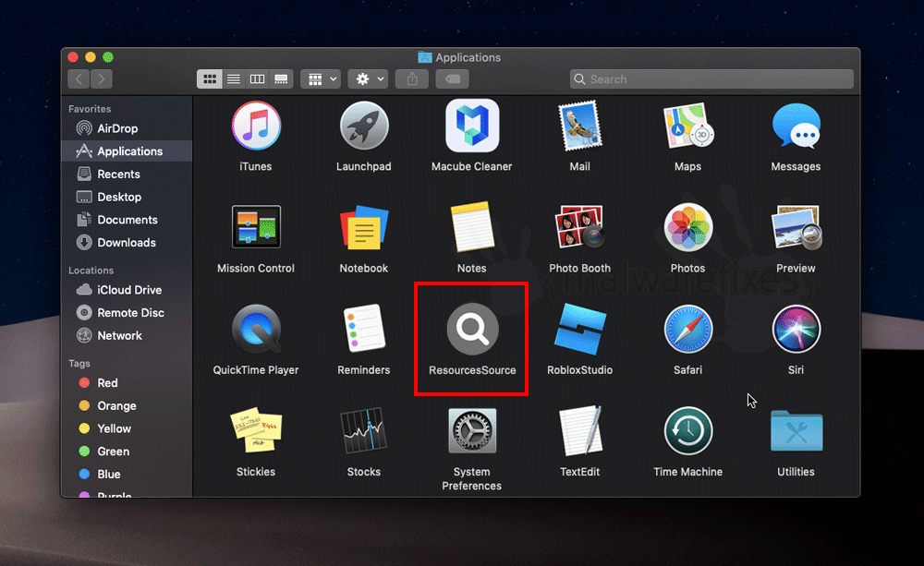The width and height of the screenshot is (924, 566).
Task: Select the QuickTime Player icon
Action: (256, 329)
